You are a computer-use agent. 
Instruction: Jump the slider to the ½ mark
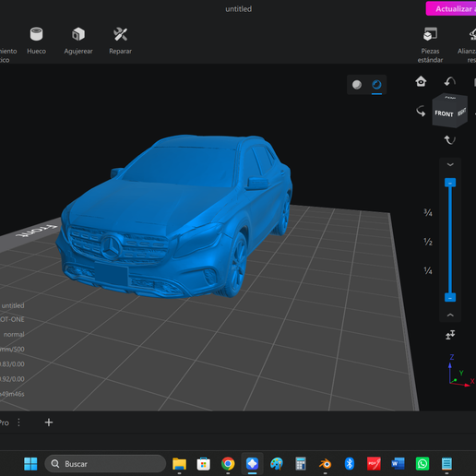(x=428, y=242)
